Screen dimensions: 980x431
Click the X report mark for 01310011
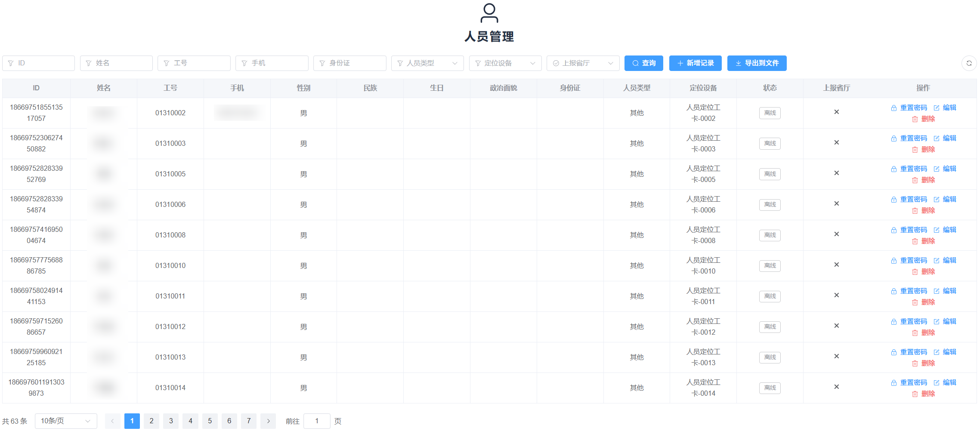pyautogui.click(x=836, y=295)
